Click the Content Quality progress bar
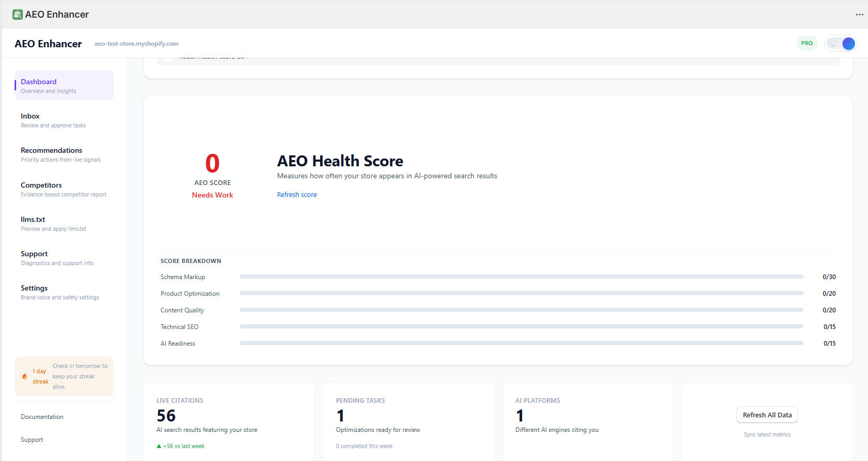This screenshot has height=461, width=868. tap(521, 310)
